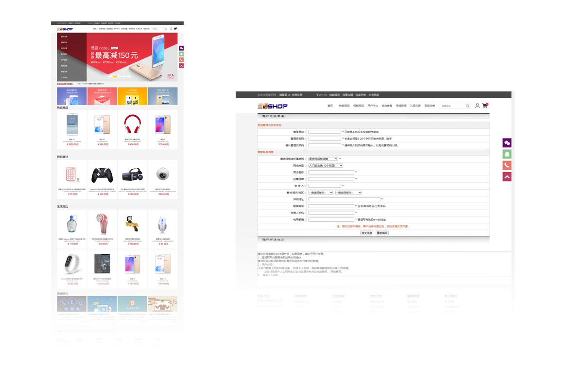This screenshot has height=389, width=588.
Task: Open 个人中心 in the dark top bar
Action: point(321,95)
